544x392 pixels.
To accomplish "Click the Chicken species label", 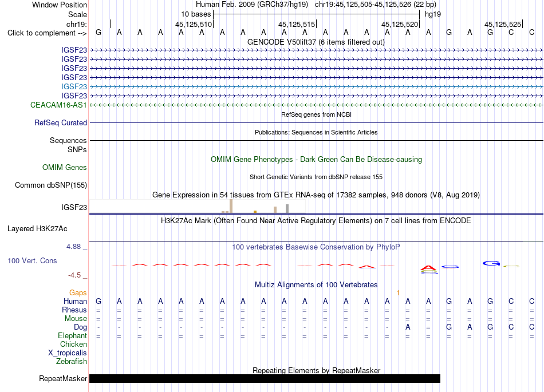I will pos(73,344).
